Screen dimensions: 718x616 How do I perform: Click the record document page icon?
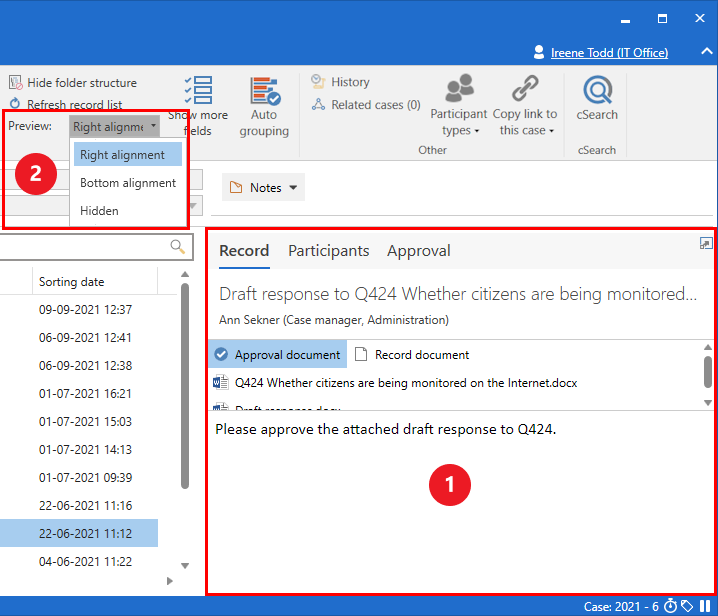pos(361,354)
